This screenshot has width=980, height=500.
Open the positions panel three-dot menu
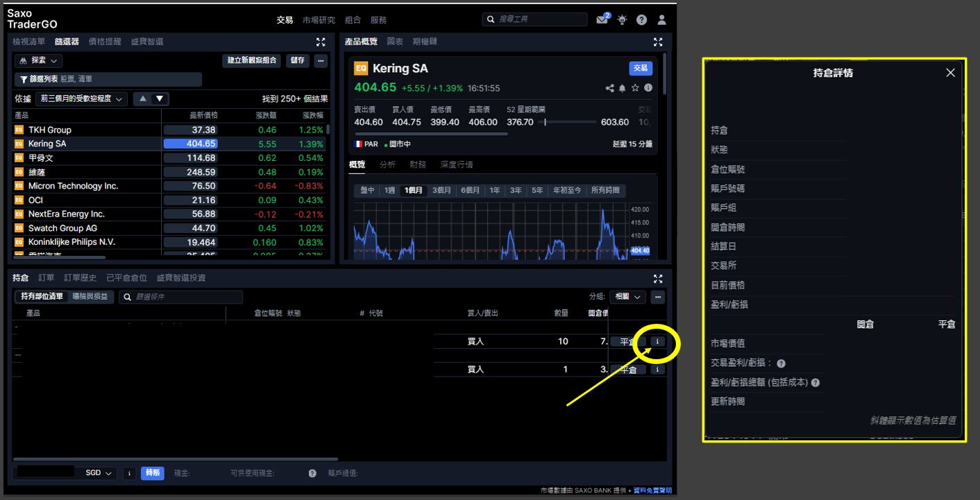click(658, 297)
